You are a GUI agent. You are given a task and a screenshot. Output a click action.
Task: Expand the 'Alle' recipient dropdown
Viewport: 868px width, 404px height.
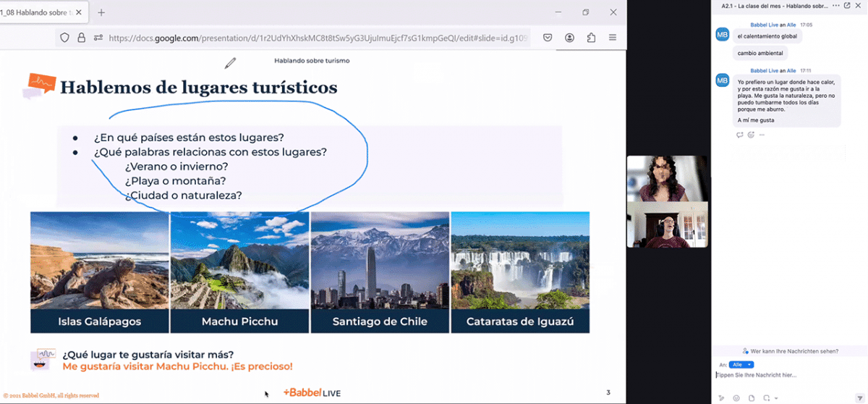741,364
